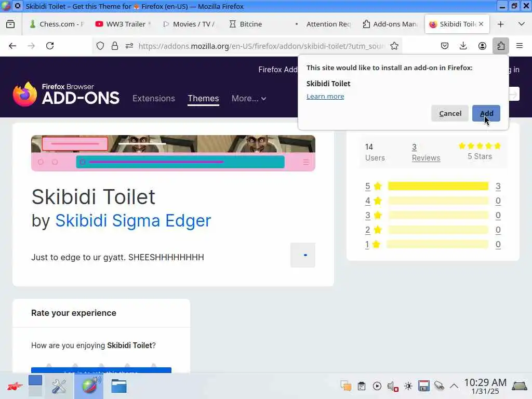Screen dimensions: 532x399
Task: Go forward to the next page
Action: [x=31, y=46]
